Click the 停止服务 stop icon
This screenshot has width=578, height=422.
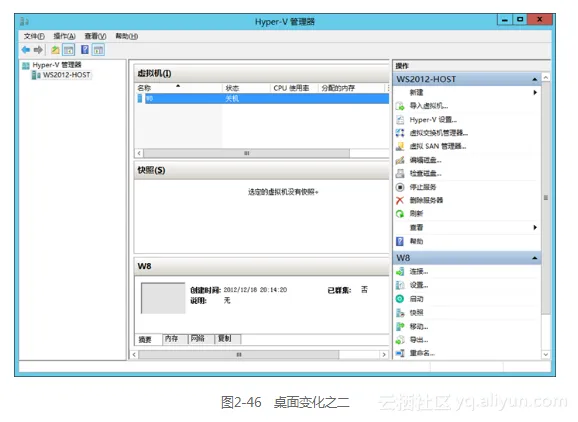(400, 187)
